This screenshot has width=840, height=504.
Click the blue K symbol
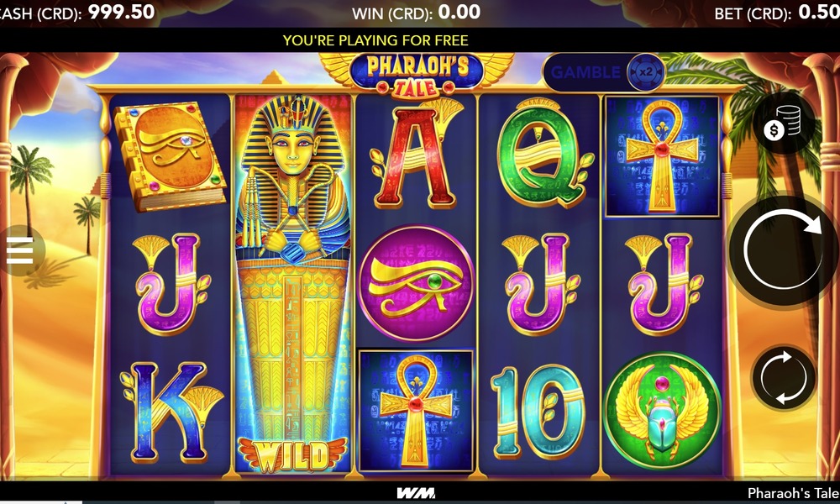click(x=171, y=412)
